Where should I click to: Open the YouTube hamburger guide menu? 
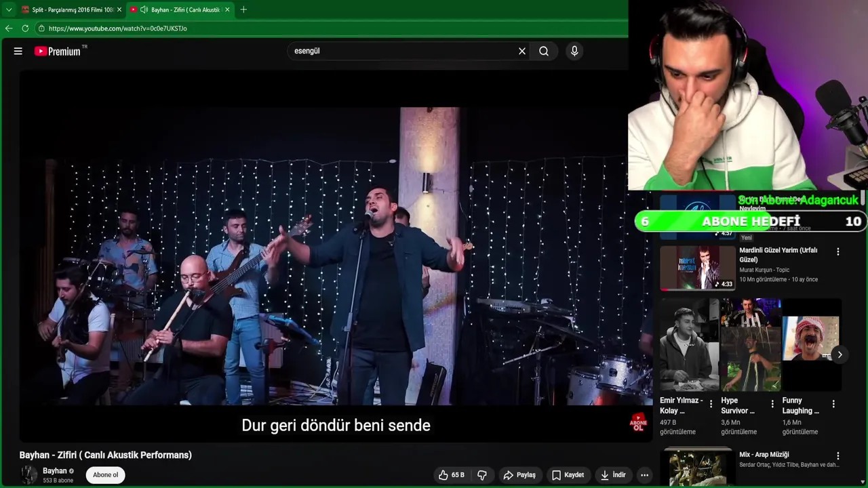tap(18, 51)
